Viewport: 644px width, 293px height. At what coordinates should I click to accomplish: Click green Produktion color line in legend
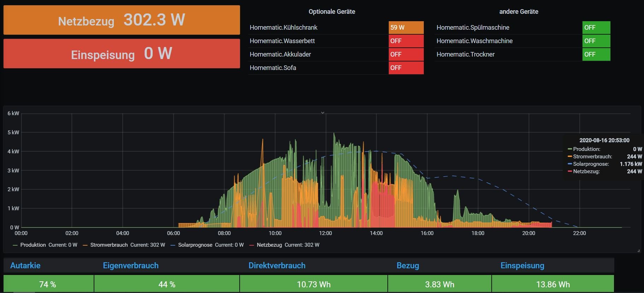click(x=15, y=245)
